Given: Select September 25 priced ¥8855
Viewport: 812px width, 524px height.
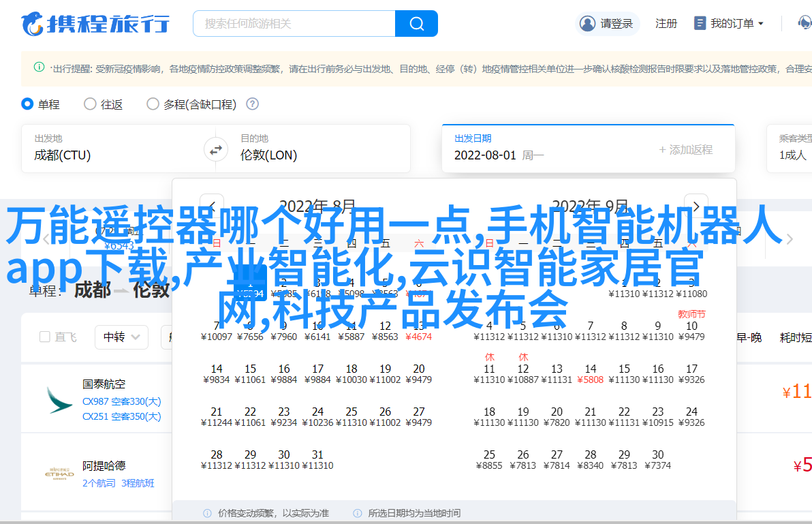Looking at the screenshot, I should (x=489, y=460).
